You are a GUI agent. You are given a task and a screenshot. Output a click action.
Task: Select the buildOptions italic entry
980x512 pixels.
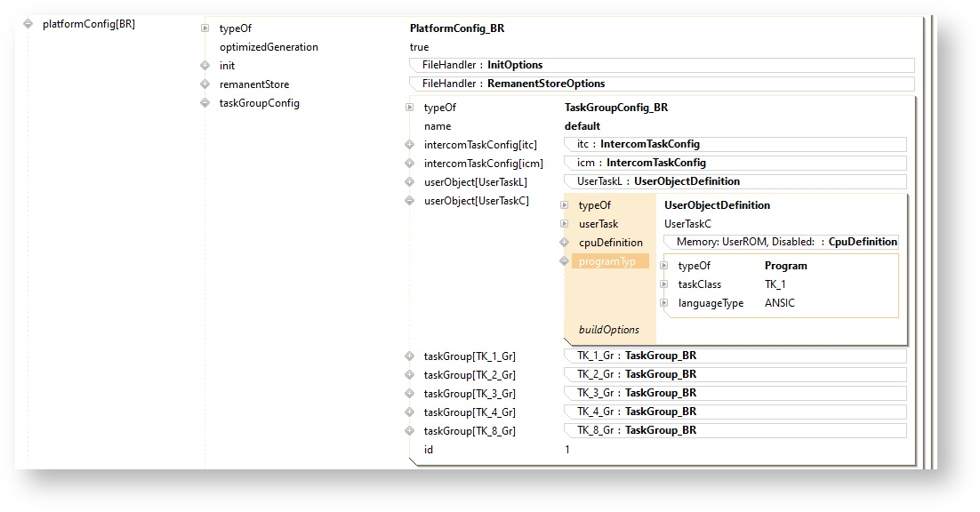pyautogui.click(x=609, y=330)
